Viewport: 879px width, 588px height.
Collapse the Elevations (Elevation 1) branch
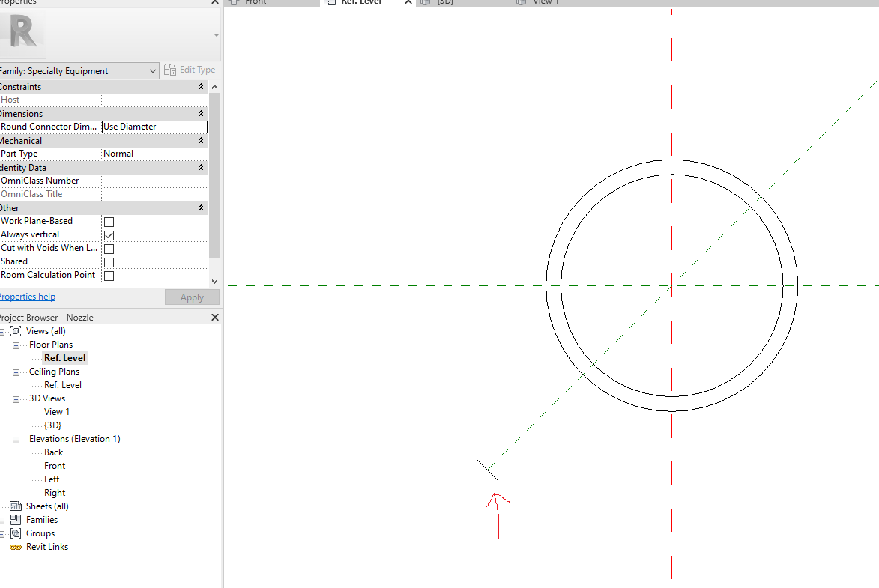(x=16, y=438)
